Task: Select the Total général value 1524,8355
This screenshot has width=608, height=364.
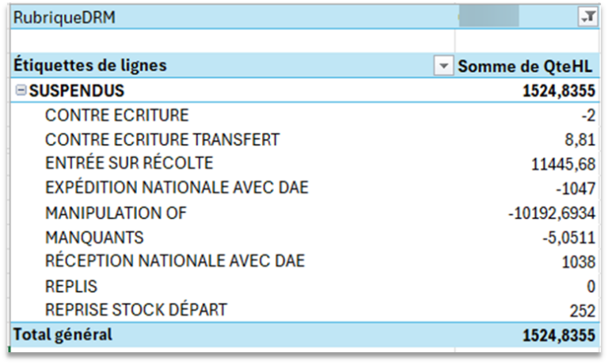Action: coord(558,336)
